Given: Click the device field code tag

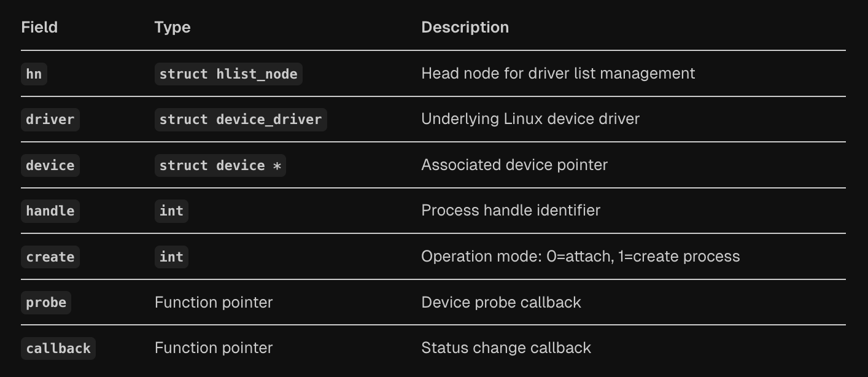Looking at the screenshot, I should (x=50, y=165).
